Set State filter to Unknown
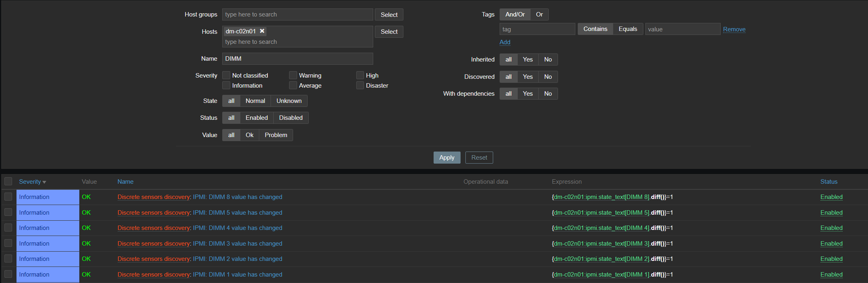The width and height of the screenshot is (868, 283). point(289,101)
